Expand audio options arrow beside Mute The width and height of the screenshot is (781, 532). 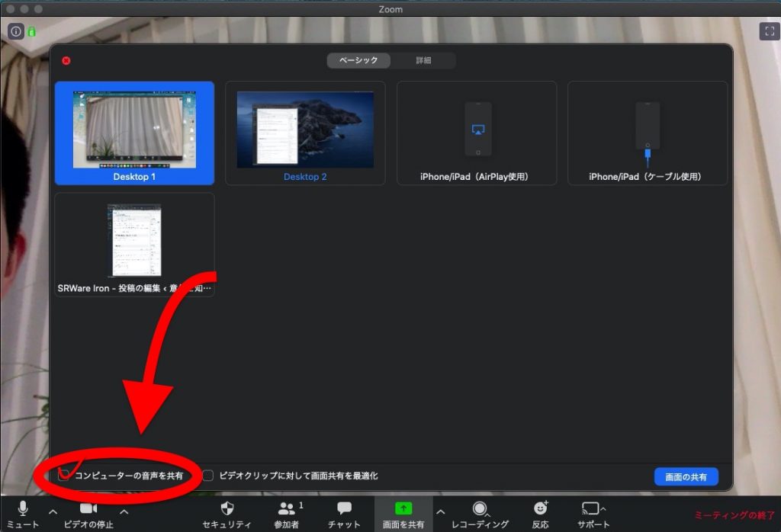[x=53, y=511]
